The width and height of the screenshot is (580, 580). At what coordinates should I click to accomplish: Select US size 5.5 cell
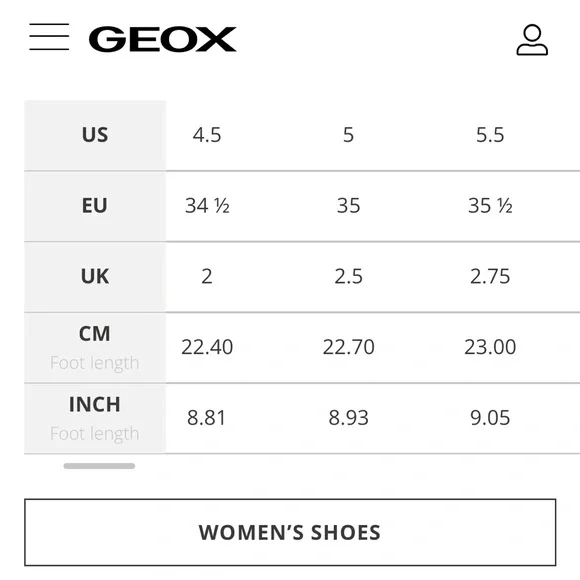tap(490, 135)
